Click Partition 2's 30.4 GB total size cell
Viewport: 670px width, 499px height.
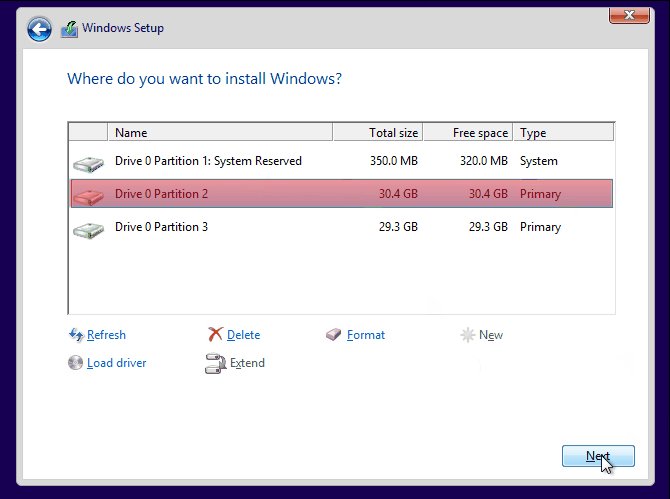coord(398,194)
